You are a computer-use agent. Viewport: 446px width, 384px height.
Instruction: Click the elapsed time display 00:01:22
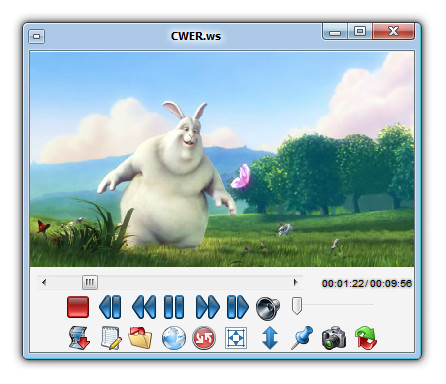[x=343, y=284]
